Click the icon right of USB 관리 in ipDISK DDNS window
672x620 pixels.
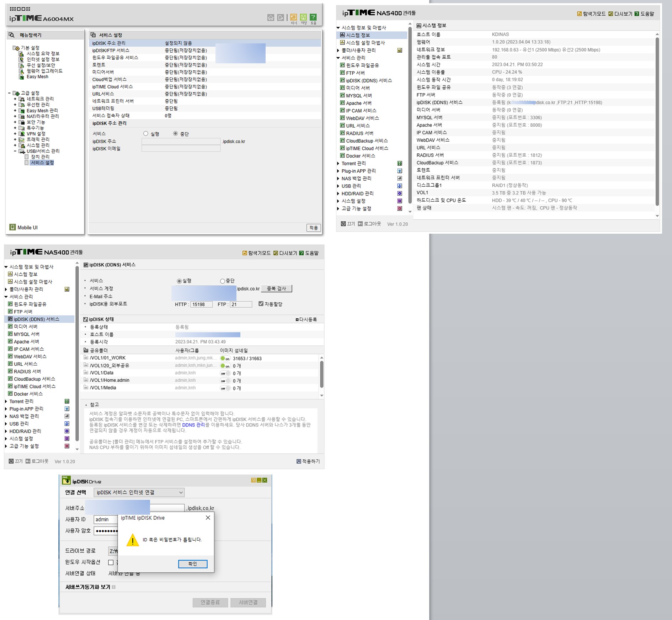click(x=67, y=424)
